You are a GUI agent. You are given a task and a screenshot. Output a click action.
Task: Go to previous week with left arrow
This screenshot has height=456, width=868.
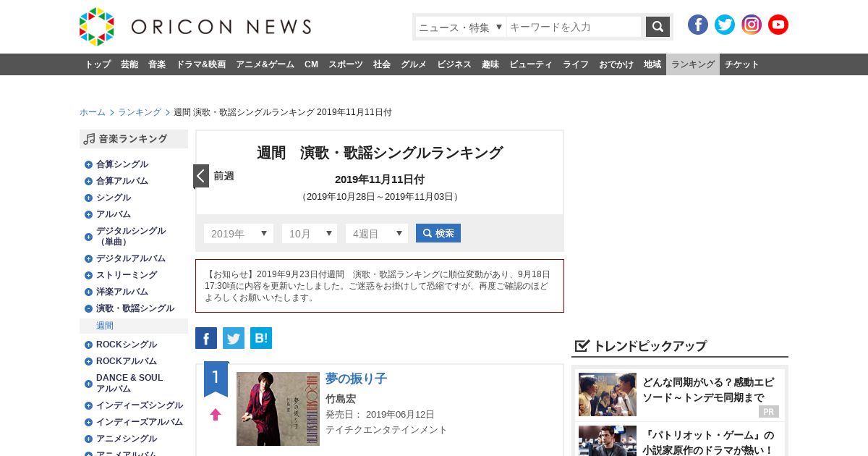(x=201, y=176)
